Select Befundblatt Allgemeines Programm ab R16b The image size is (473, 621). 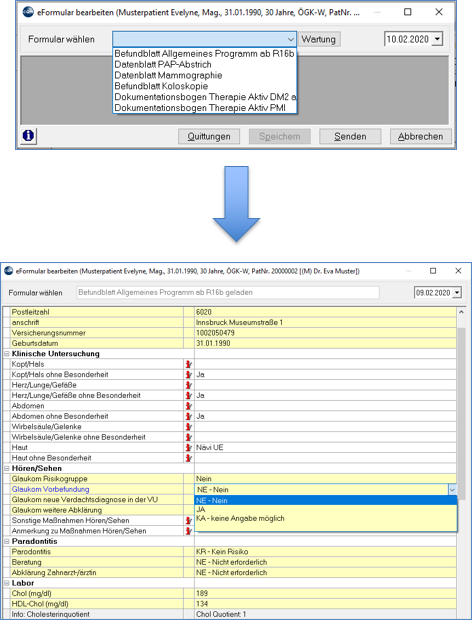pos(204,53)
